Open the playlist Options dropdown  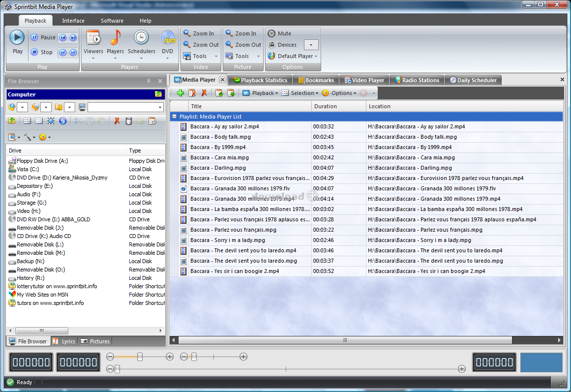click(339, 93)
